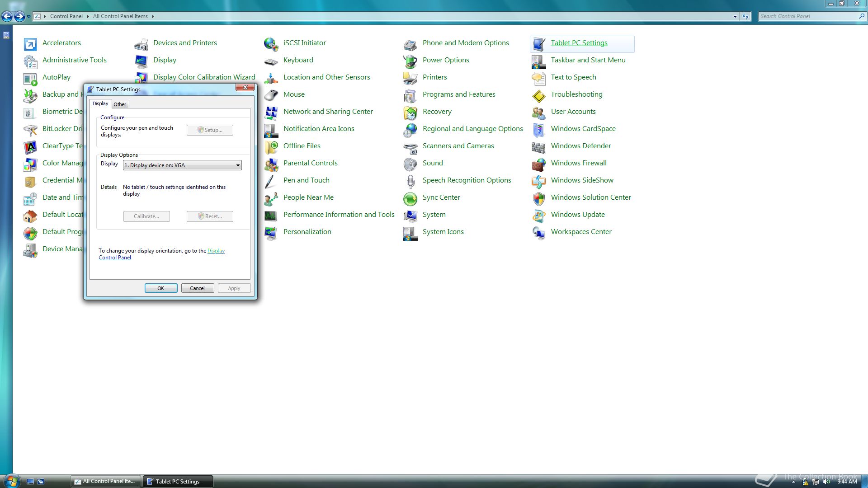Open the People Near Me icon
Image resolution: width=868 pixels, height=488 pixels.
(x=271, y=198)
